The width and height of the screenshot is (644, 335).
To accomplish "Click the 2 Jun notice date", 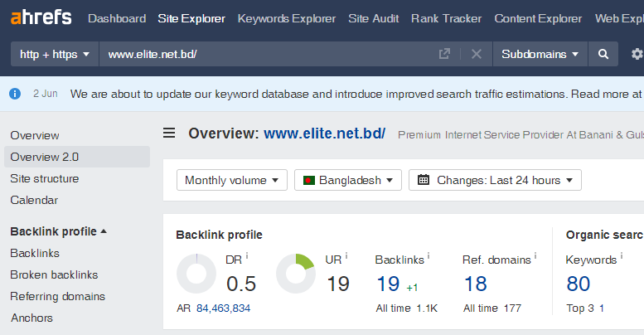I will (x=46, y=94).
